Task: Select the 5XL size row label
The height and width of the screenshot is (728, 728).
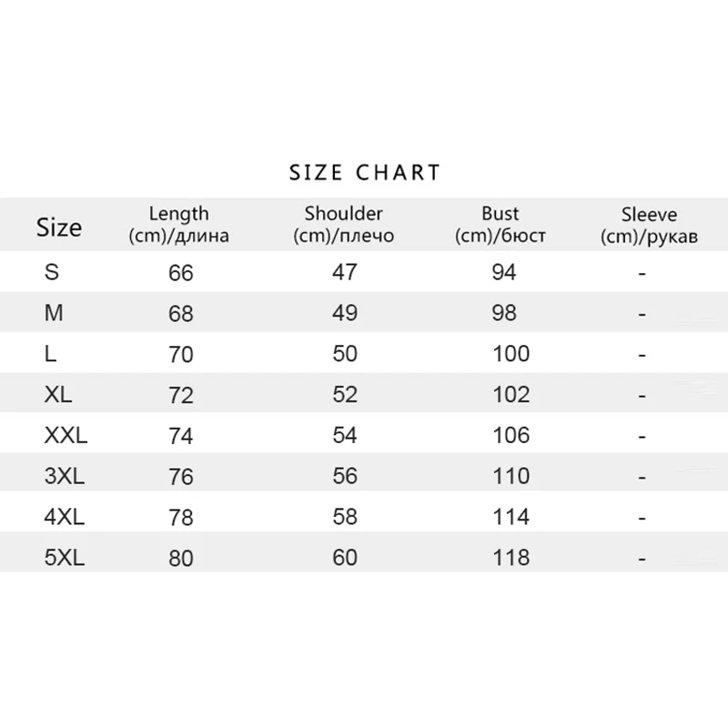Action: click(x=64, y=559)
